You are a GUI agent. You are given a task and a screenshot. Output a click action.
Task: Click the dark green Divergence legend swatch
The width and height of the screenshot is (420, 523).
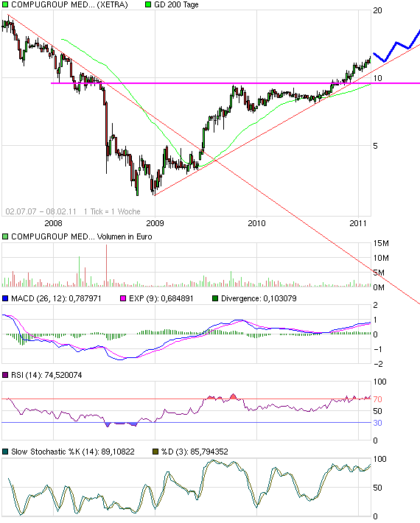click(215, 298)
